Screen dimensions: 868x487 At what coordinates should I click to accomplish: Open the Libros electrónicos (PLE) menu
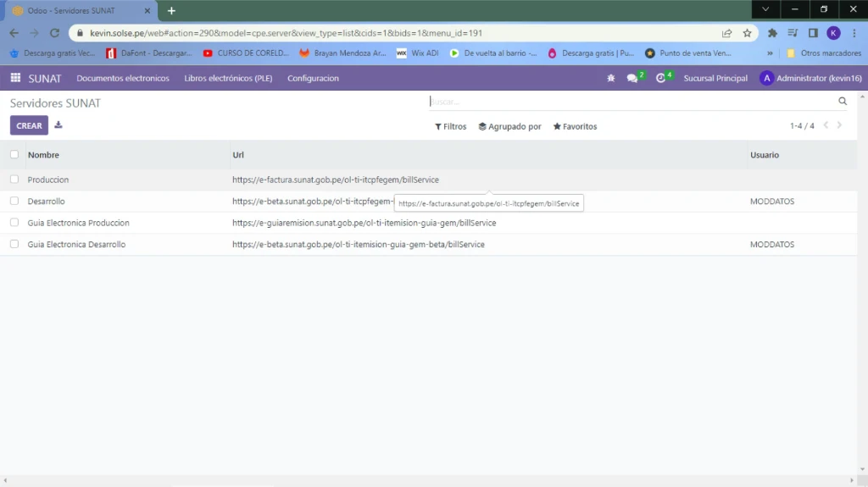pyautogui.click(x=228, y=78)
